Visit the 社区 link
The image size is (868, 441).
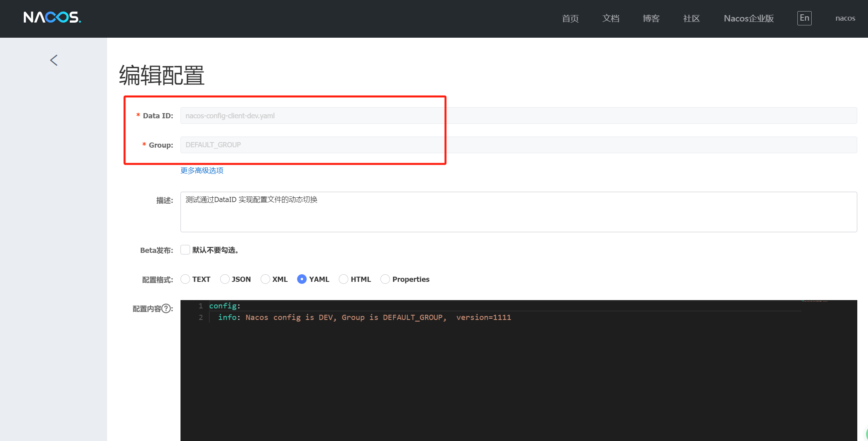coord(691,18)
